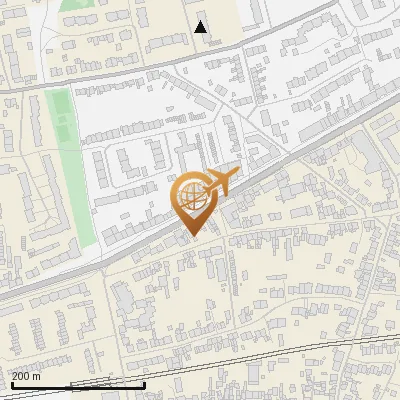Screen dimensions: 400x400
Task: Select the black triangle map marker
Action: [x=200, y=27]
